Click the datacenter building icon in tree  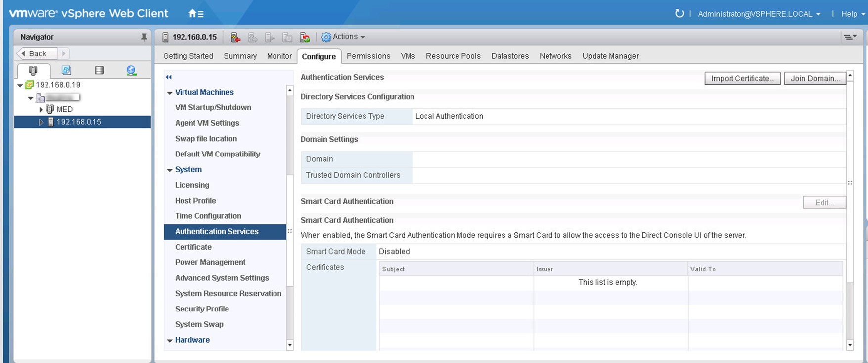pos(40,98)
